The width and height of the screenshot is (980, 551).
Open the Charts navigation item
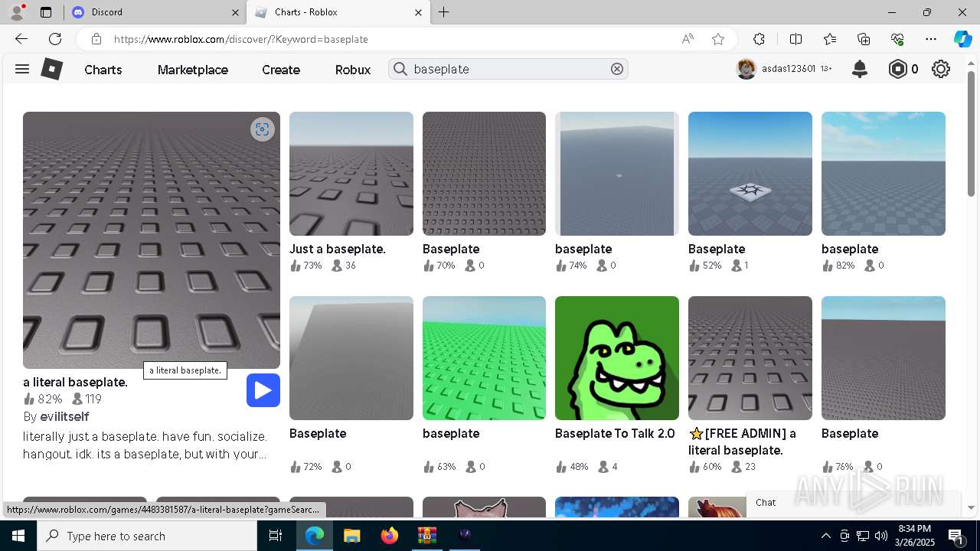pos(103,70)
